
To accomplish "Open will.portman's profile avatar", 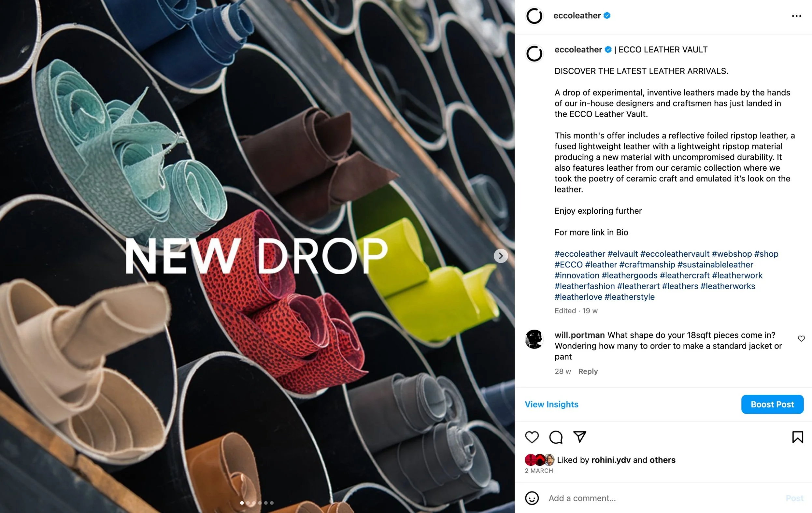I will 534,339.
